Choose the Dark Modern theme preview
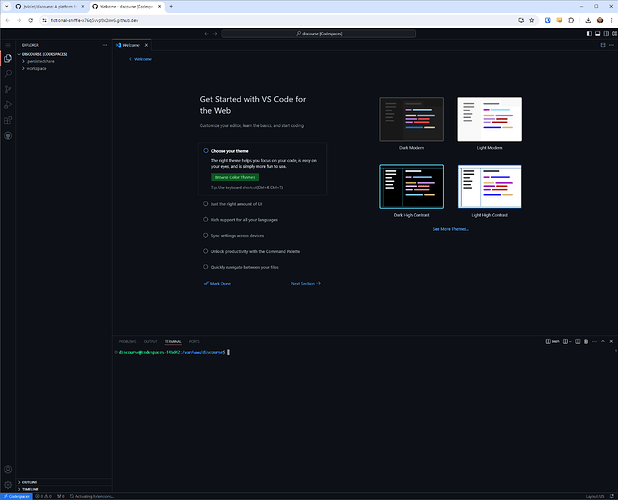618x500 pixels. coord(411,119)
